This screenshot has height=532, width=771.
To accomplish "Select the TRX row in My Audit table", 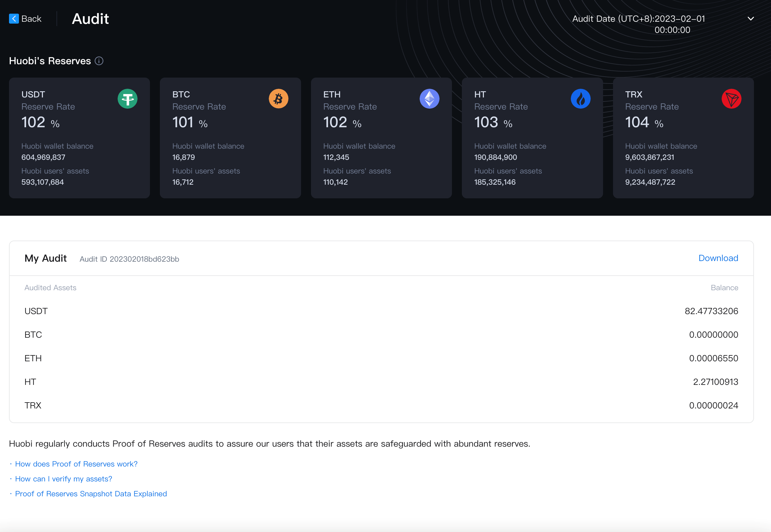I will coord(381,406).
